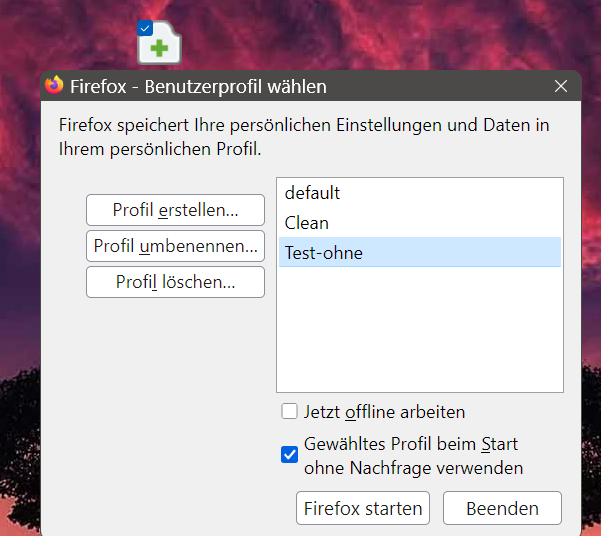Image resolution: width=601 pixels, height=536 pixels.
Task: Click the Firefox logo in the title bar
Action: click(55, 86)
